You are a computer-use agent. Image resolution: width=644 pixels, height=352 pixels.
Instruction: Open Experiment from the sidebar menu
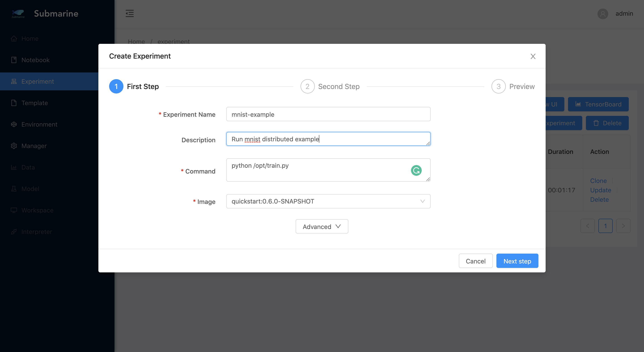38,81
